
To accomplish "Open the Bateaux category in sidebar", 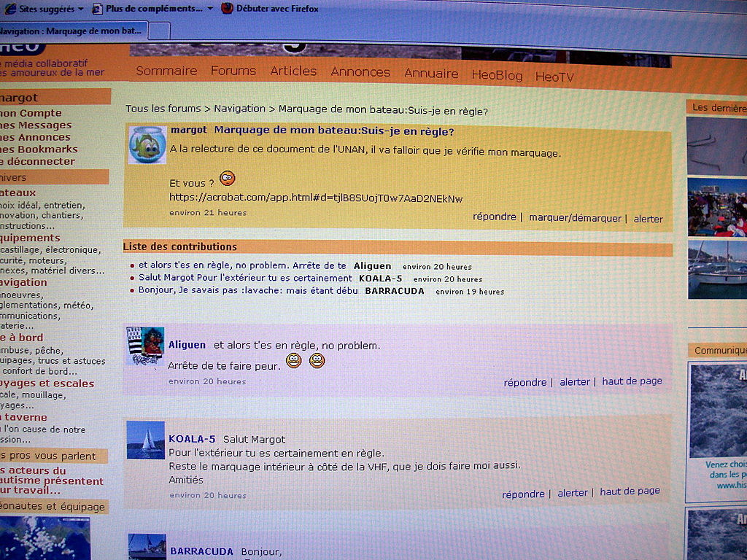I will (x=18, y=192).
